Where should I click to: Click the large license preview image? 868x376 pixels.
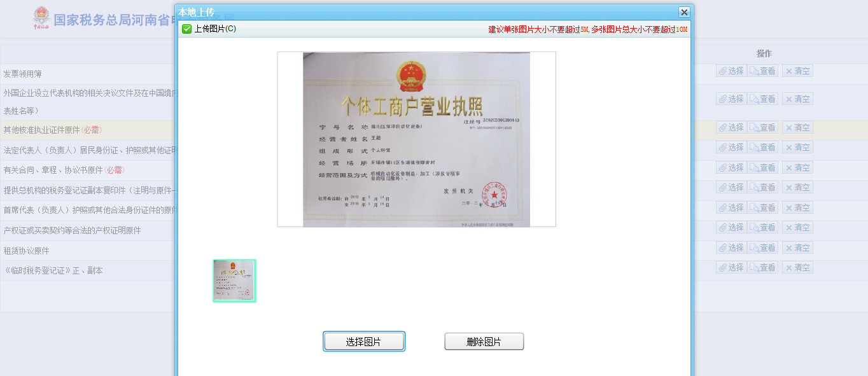point(416,139)
